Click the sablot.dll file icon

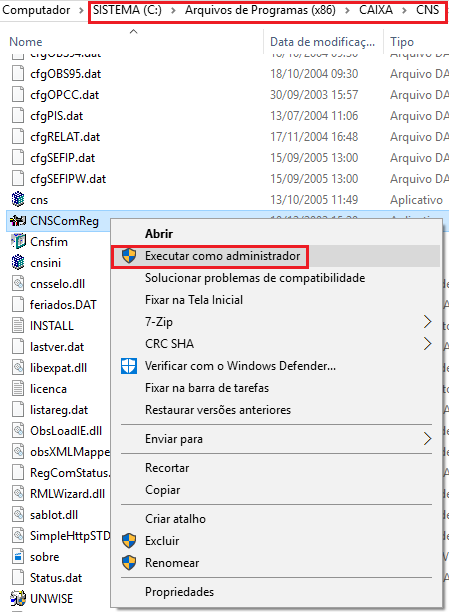[x=18, y=515]
